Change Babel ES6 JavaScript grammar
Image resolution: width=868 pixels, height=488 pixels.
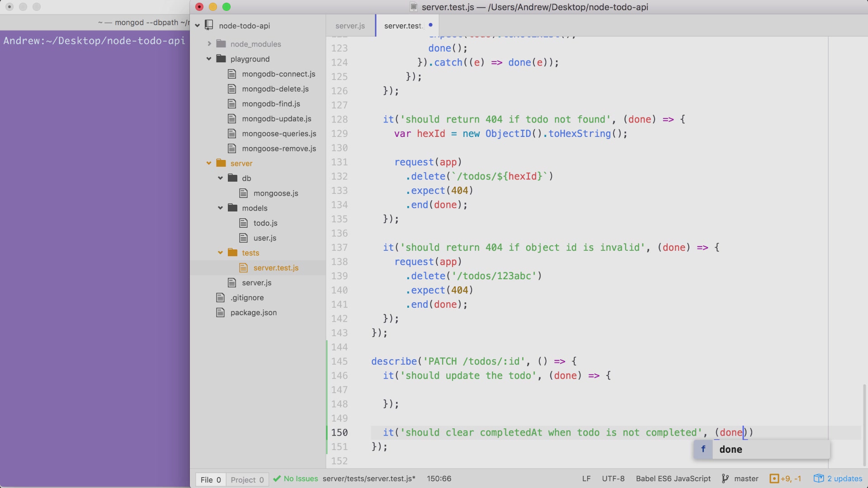coord(673,479)
